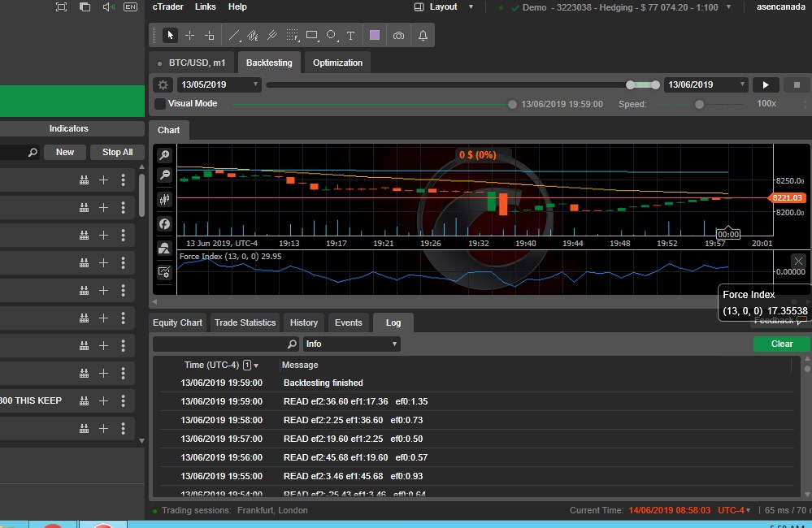Select the crosshair with marker tool
Screen dimensions: 812x528
209,35
